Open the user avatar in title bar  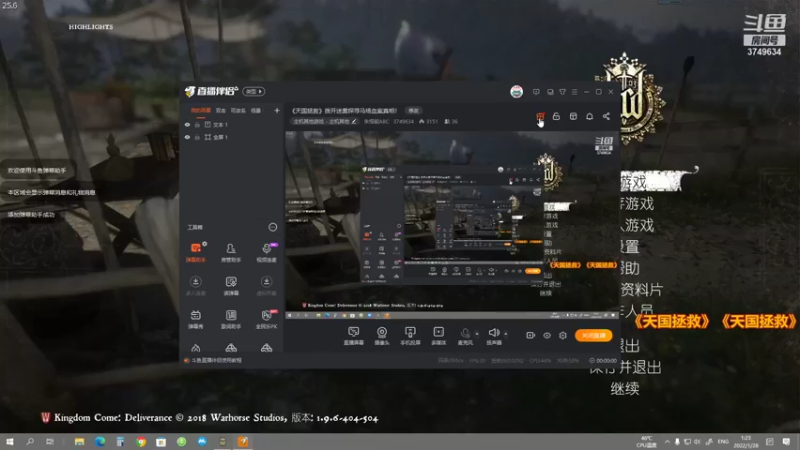pyautogui.click(x=516, y=92)
